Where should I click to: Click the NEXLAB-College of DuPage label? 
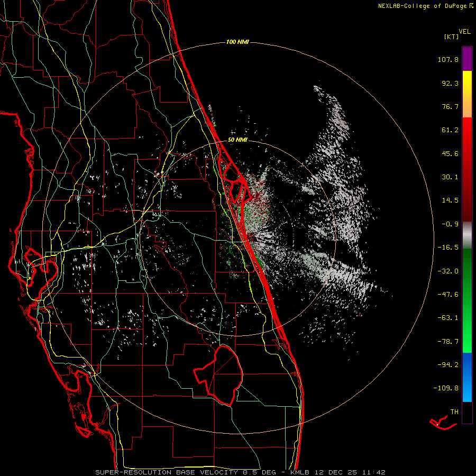(423, 6)
